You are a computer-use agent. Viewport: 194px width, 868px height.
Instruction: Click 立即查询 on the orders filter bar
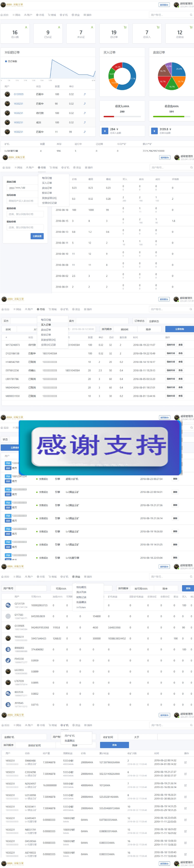pyautogui.click(x=179, y=329)
